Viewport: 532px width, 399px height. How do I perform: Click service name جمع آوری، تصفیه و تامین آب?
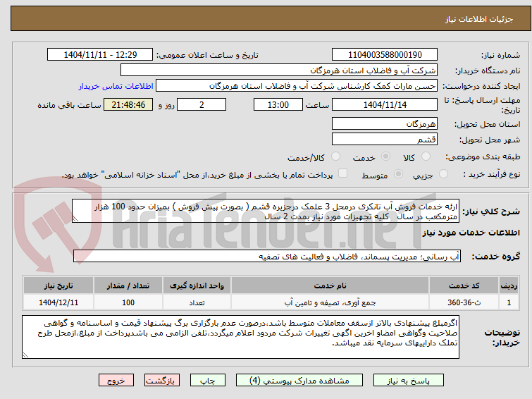[x=330, y=302]
